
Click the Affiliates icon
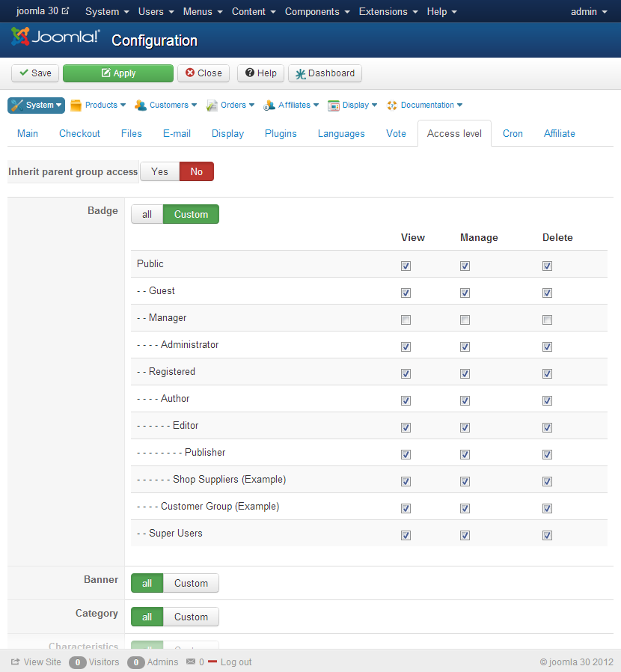(269, 106)
